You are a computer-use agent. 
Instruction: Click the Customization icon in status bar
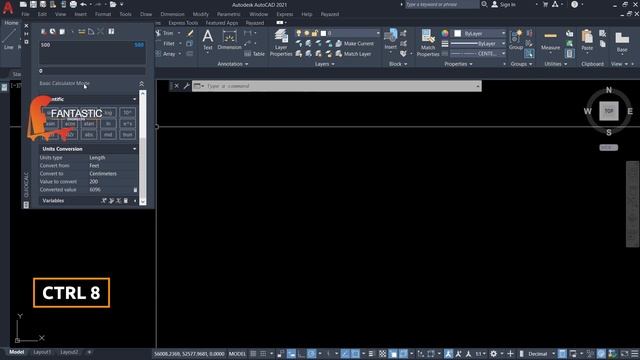(635, 354)
